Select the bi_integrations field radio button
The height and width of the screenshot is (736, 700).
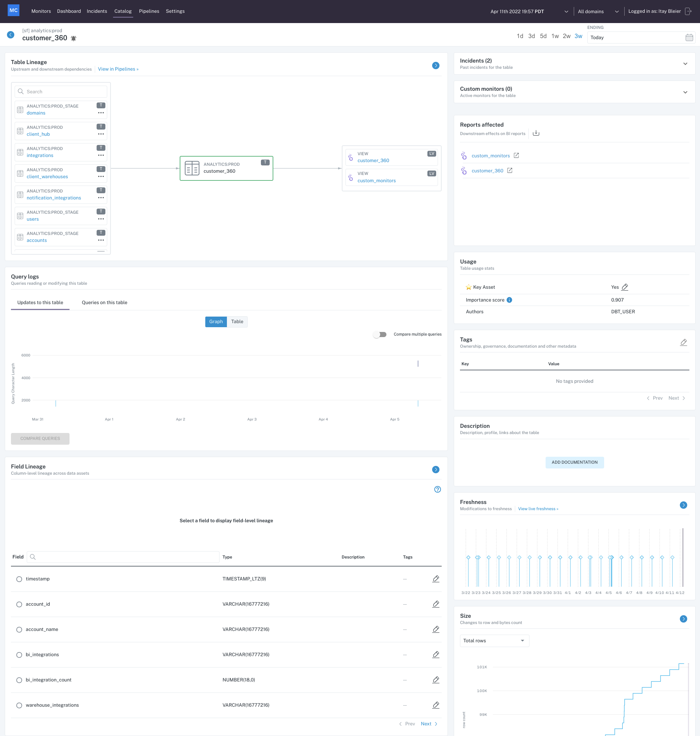click(x=19, y=655)
